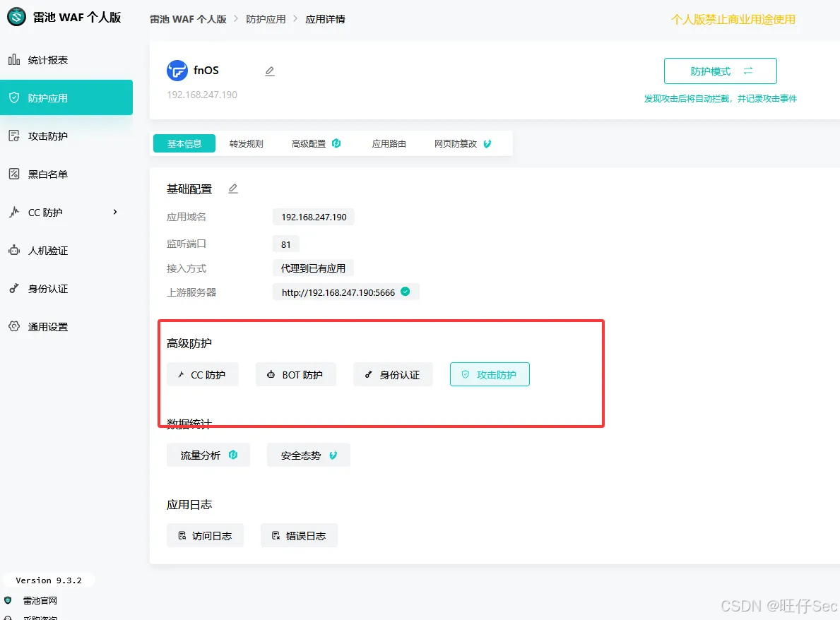840x620 pixels.
Task: Open 通用设置 in the sidebar
Action: (x=66, y=327)
